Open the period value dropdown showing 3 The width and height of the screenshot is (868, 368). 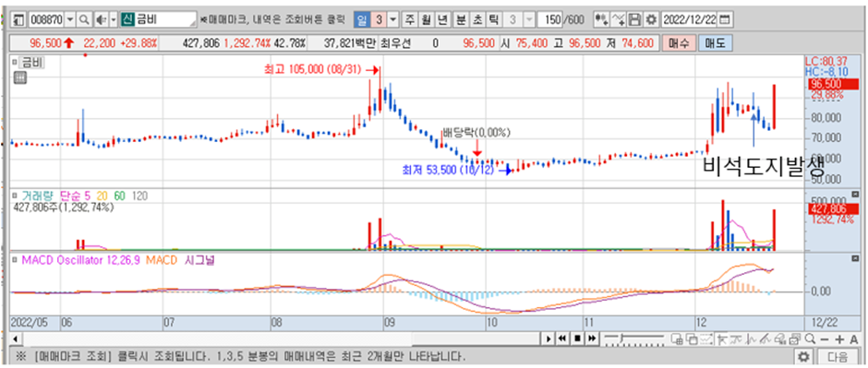[x=393, y=20]
